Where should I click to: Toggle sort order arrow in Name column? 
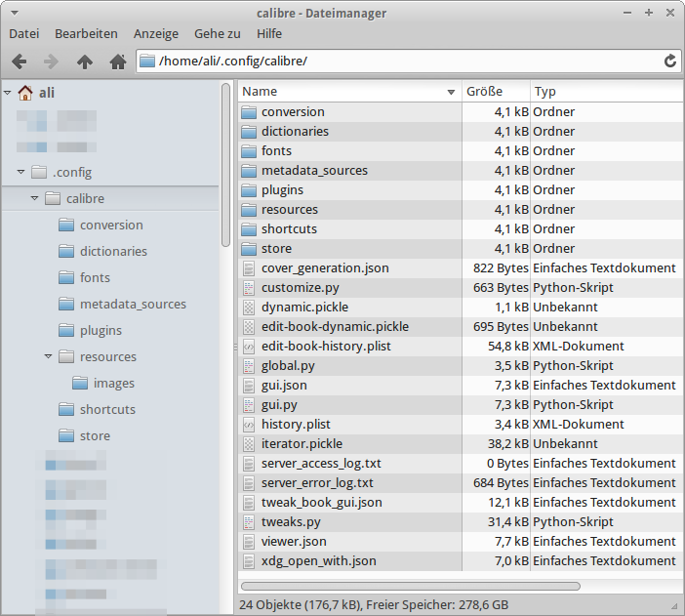click(x=451, y=92)
